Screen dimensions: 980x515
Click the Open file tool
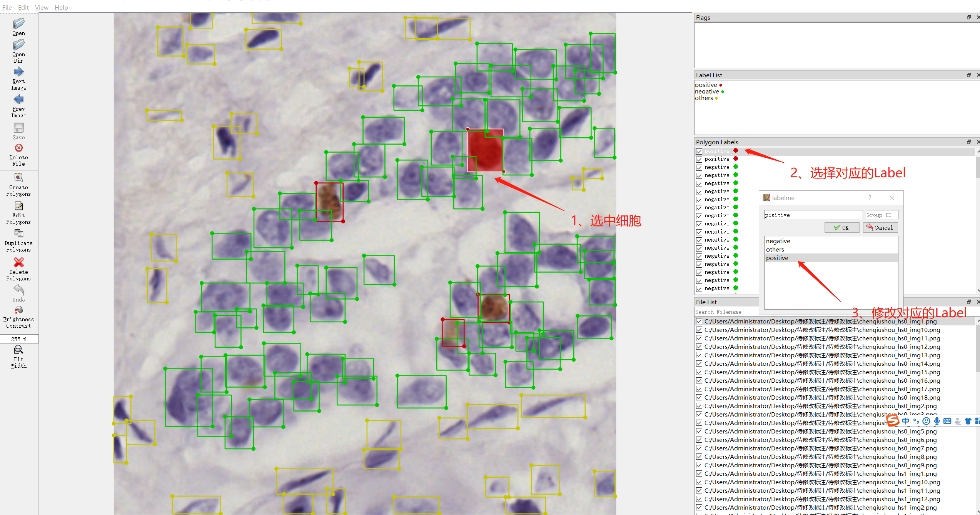pyautogui.click(x=18, y=27)
